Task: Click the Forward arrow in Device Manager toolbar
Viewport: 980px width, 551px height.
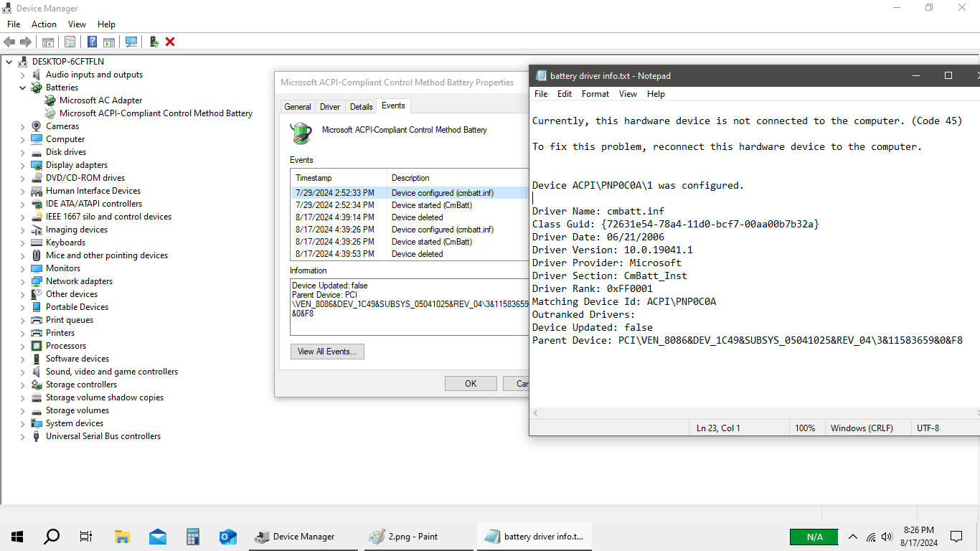Action: (26, 42)
